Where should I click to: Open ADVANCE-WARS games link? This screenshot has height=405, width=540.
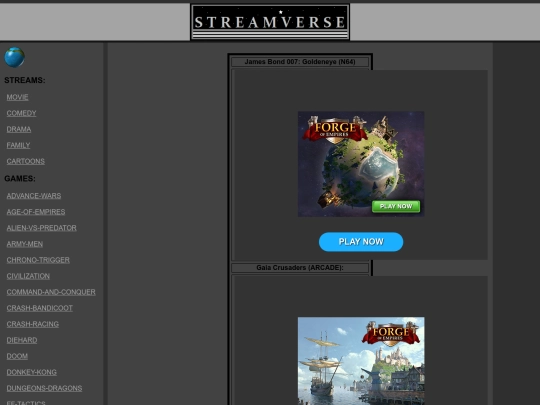click(x=34, y=196)
